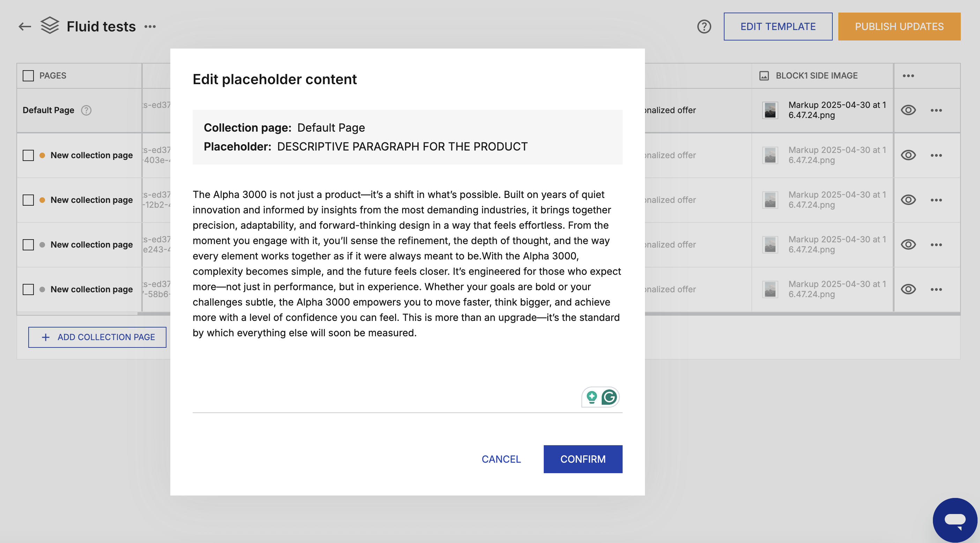
Task: Click the back arrow icon
Action: point(25,27)
